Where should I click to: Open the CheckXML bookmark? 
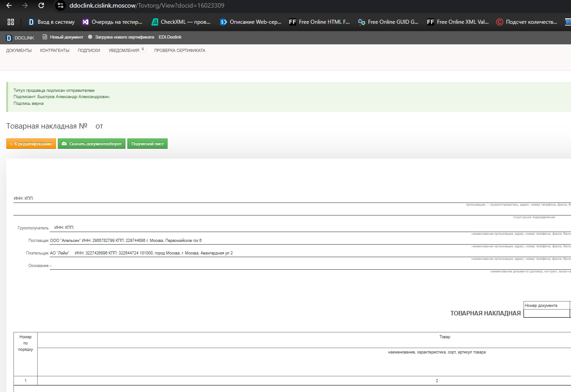click(182, 22)
